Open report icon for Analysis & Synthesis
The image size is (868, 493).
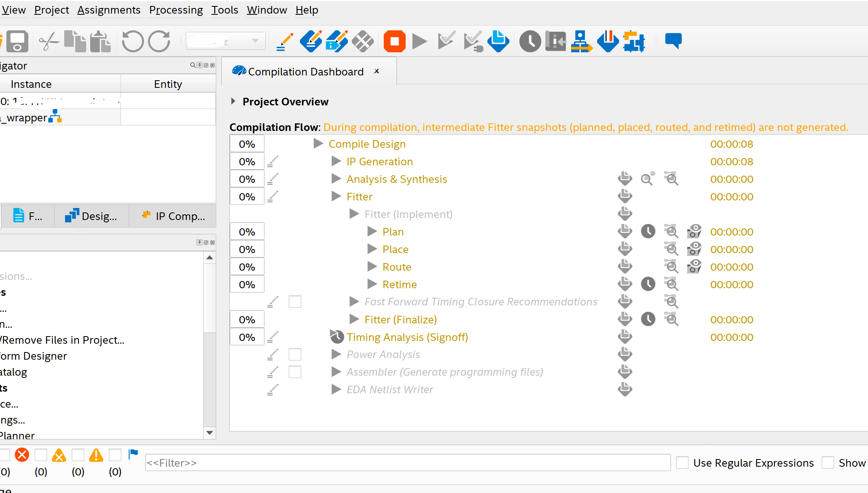625,179
